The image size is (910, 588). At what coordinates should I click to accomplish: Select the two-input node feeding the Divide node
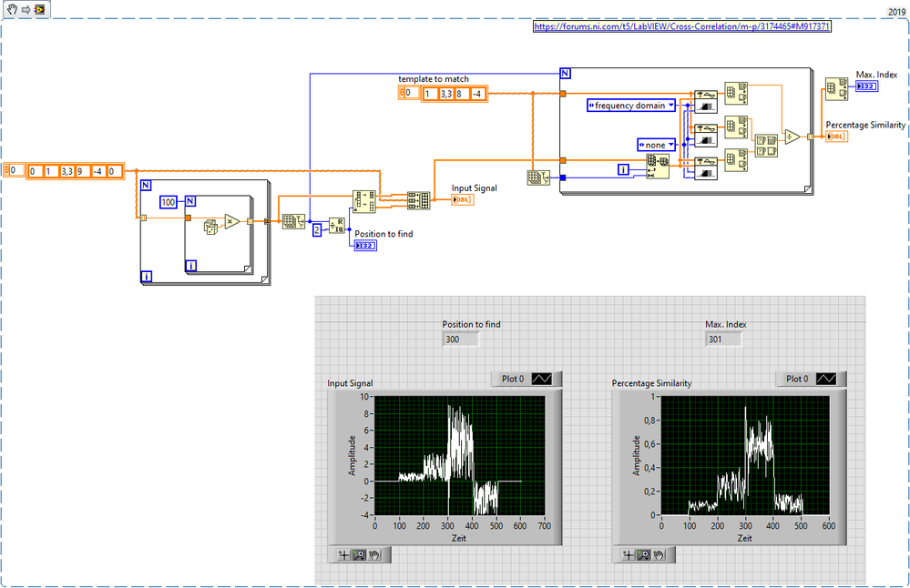766,146
